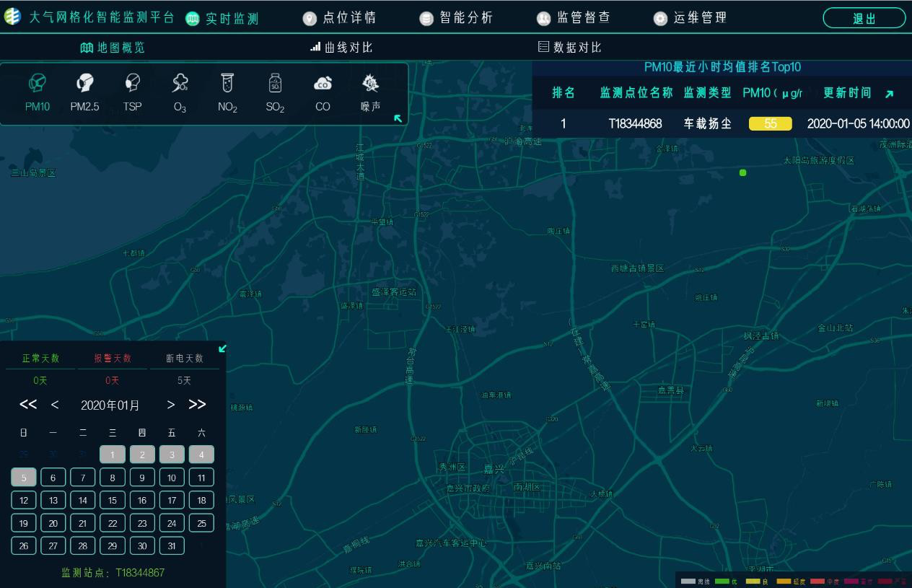Select the NO2 pollutant icon

point(227,90)
